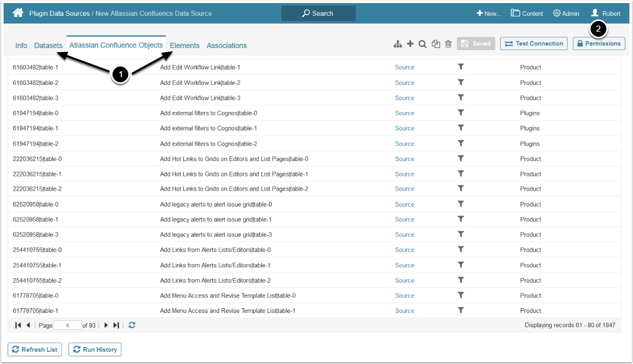Go to the Home icon

click(x=18, y=13)
